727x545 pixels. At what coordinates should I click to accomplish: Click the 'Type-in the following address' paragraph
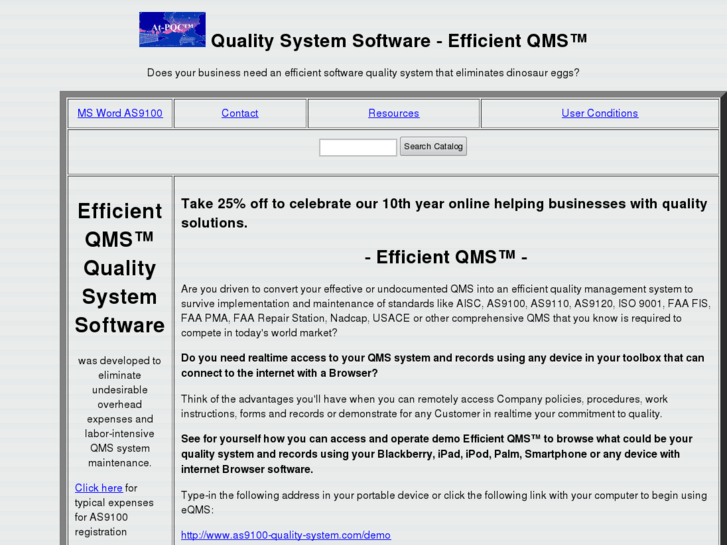point(444,503)
